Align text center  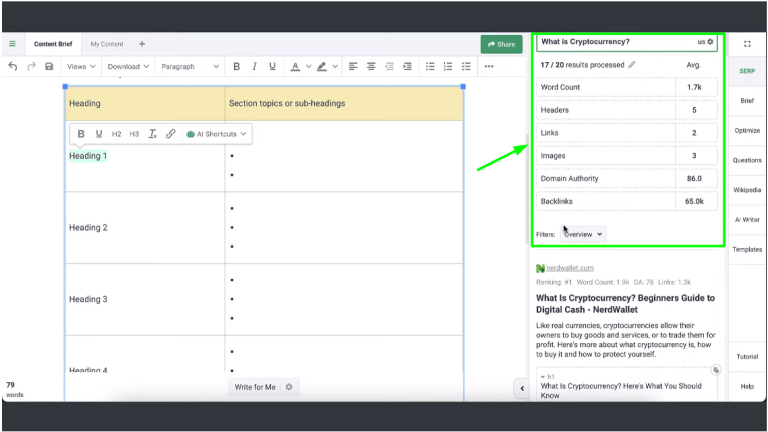pos(371,66)
